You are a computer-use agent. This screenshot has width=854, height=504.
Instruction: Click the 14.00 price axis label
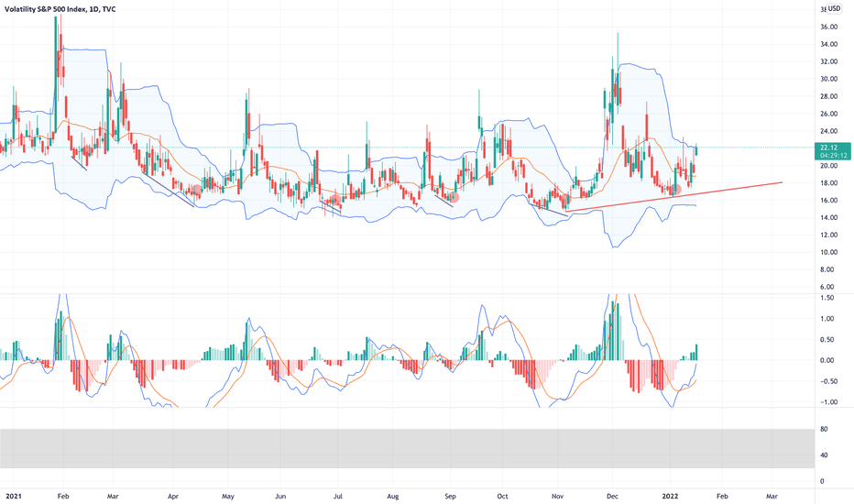(828, 217)
